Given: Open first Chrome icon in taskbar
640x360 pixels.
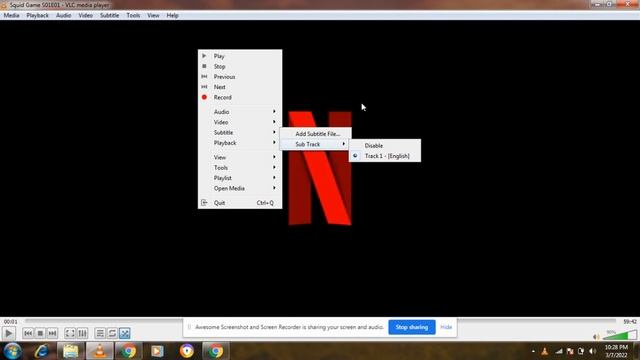Looking at the screenshot, I should click(x=128, y=351).
